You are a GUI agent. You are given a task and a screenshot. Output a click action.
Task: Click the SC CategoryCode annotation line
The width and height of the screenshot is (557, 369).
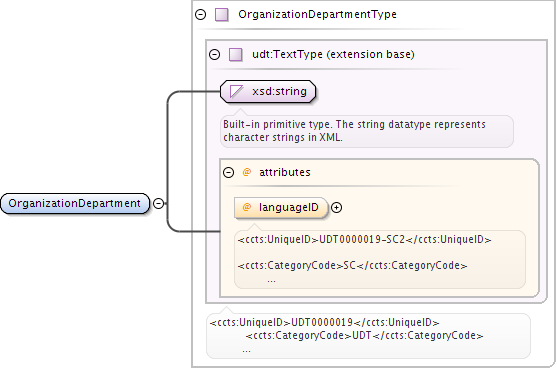coord(352,266)
